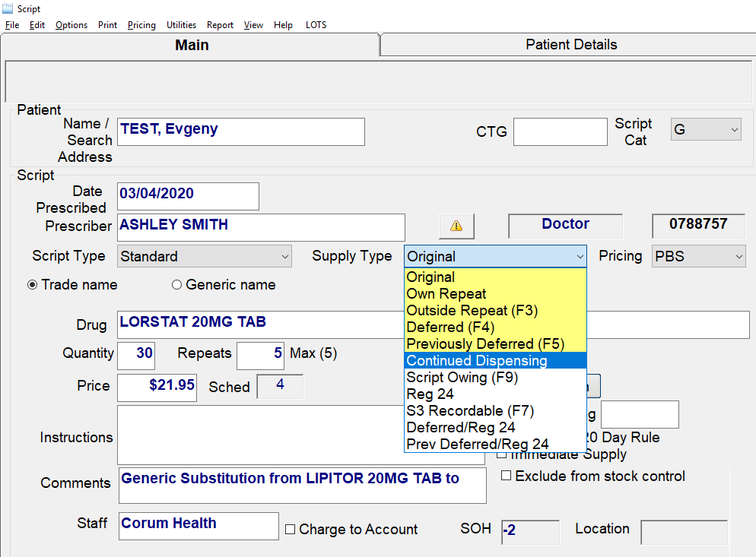Click into the Drug name field
The height and width of the screenshot is (557, 756).
coord(259,324)
